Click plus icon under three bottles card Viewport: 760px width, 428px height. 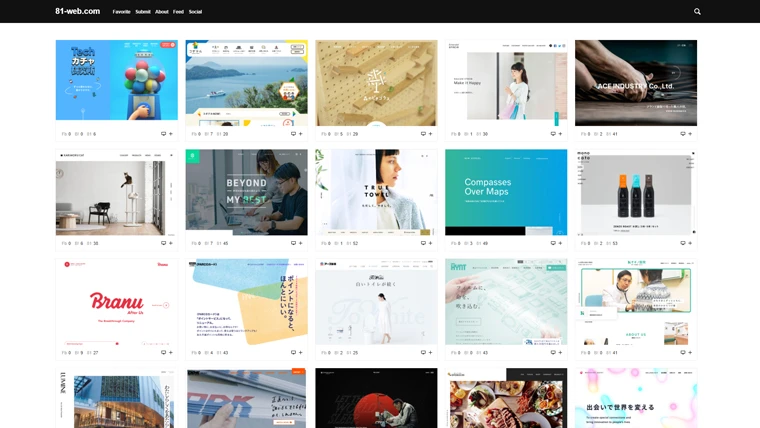[690, 243]
